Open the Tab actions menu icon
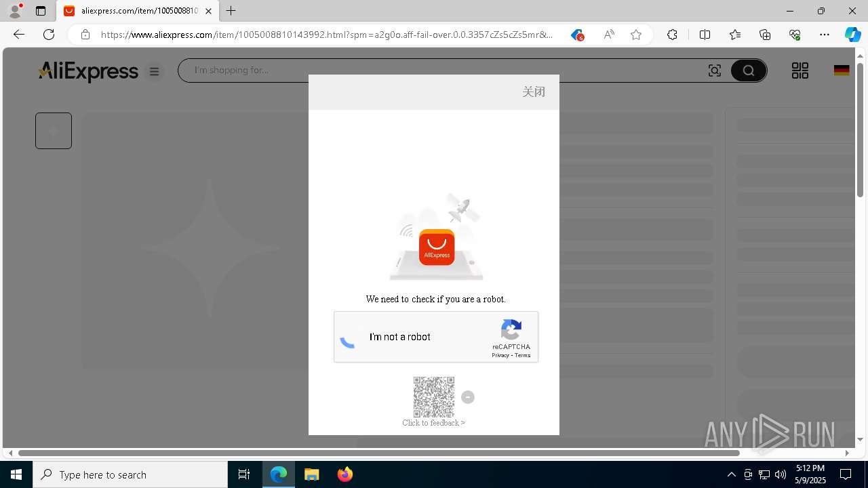Viewport: 868px width, 488px height. click(41, 11)
